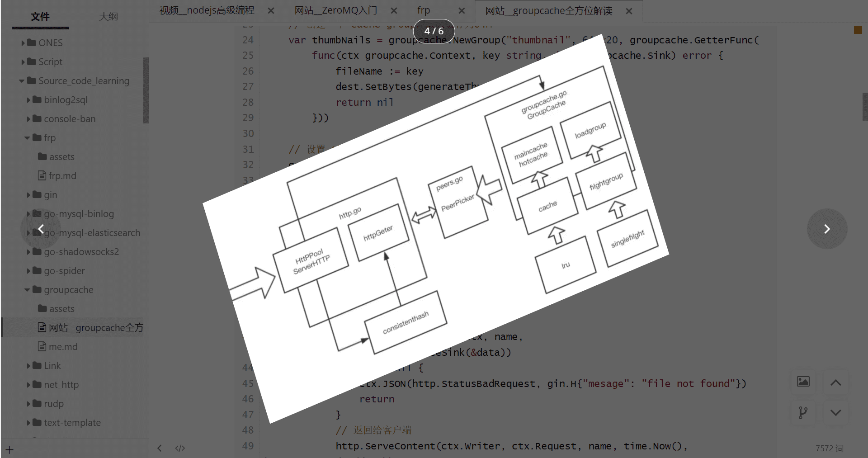This screenshot has height=458, width=868.
Task: Open the 大纲 outline tab
Action: (x=108, y=17)
